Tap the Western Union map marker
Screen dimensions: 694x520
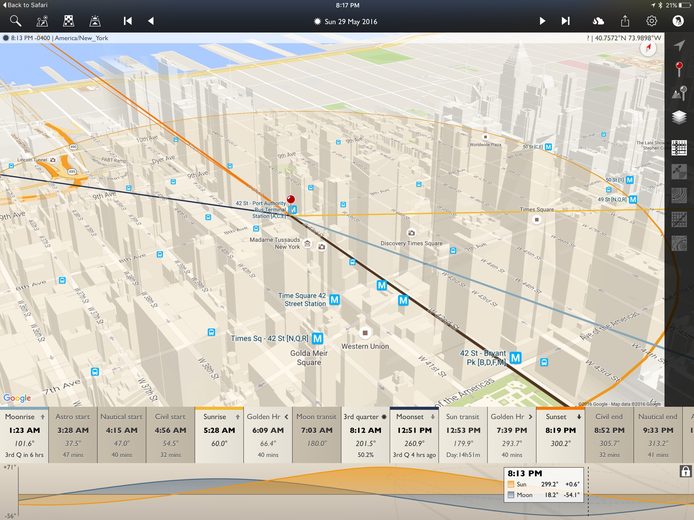(x=365, y=332)
